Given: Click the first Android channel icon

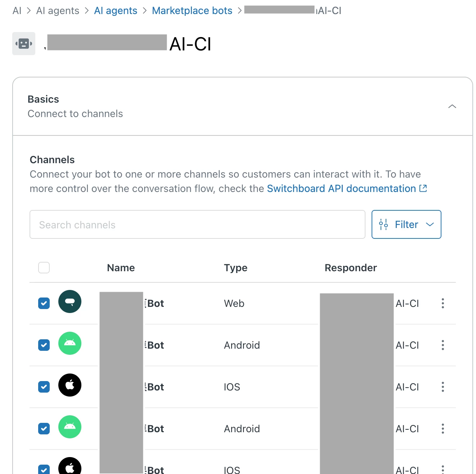Looking at the screenshot, I should pos(70,343).
